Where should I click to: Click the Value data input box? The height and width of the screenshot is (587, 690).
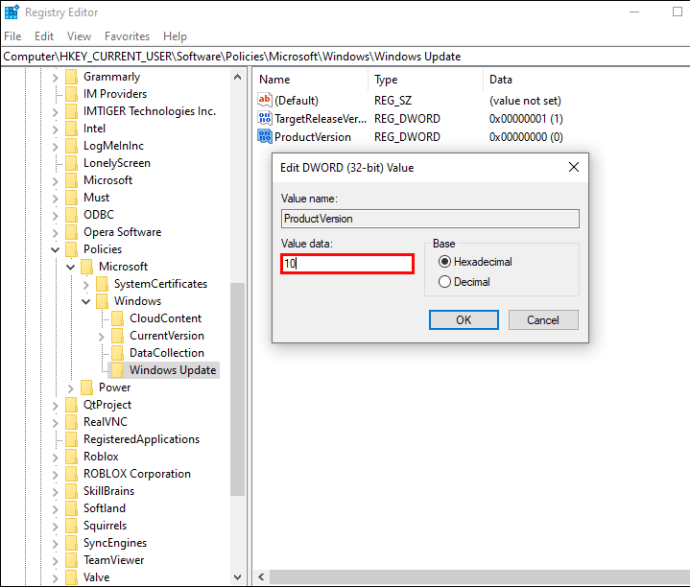[x=347, y=264]
